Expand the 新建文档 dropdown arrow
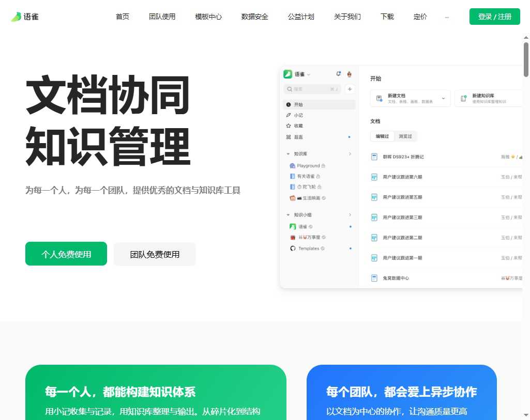530x420 pixels. [443, 98]
